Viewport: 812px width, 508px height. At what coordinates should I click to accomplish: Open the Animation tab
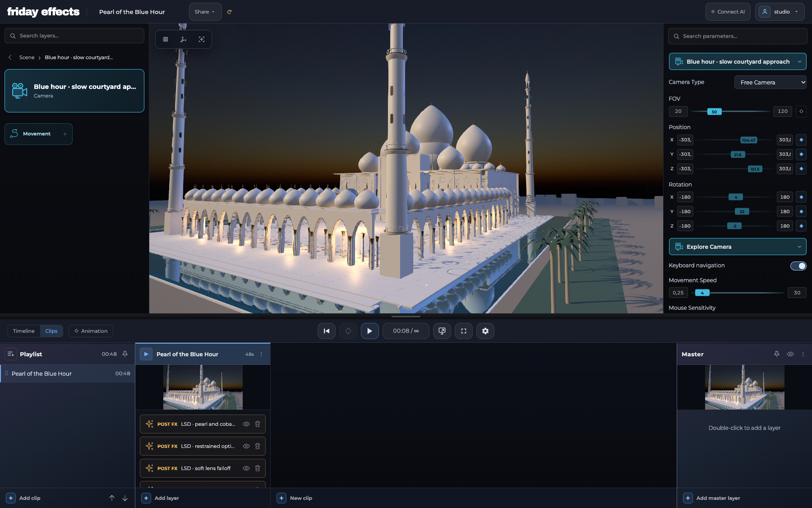(91, 331)
